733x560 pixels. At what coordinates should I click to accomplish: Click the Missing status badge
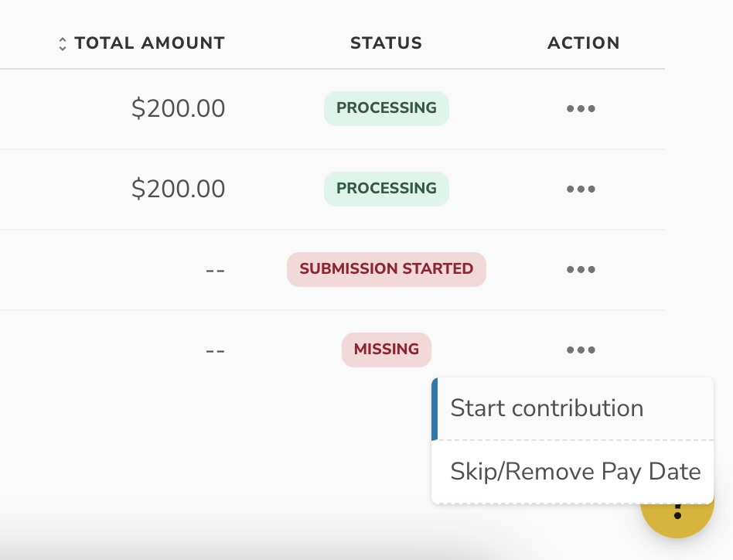coord(386,350)
